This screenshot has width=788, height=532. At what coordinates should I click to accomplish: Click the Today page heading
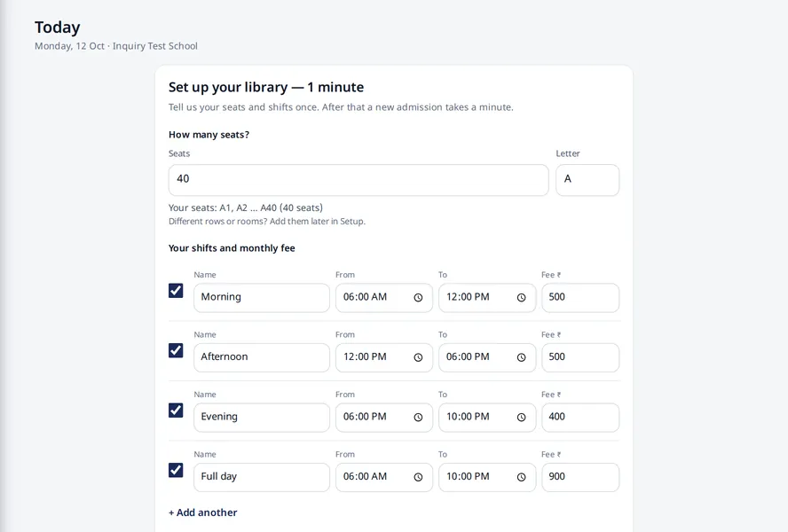(x=58, y=27)
